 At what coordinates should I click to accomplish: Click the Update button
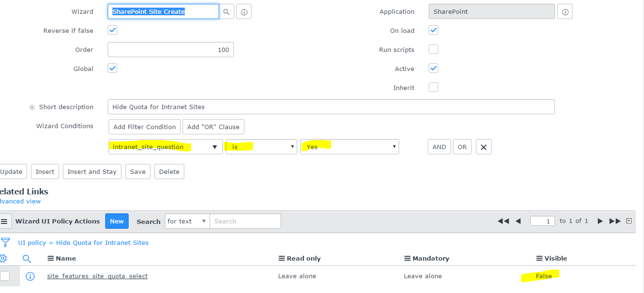coord(12,172)
